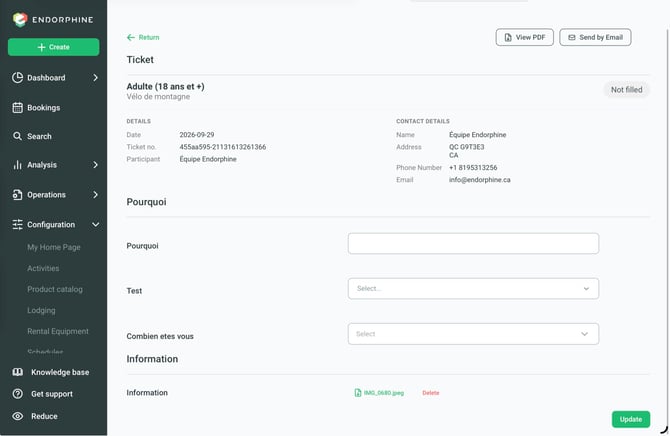Click the Reduce eye icon

tap(18, 416)
